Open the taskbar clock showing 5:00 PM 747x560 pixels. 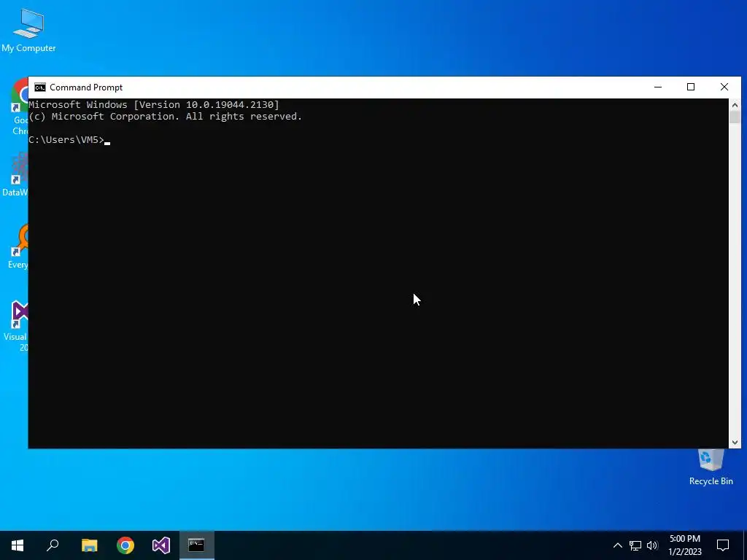[x=685, y=545]
